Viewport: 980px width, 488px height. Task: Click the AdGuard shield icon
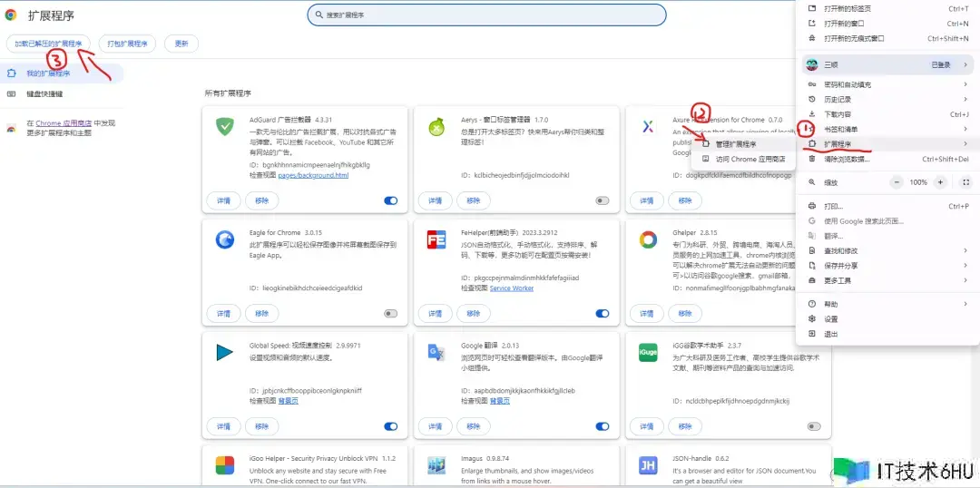(x=224, y=126)
